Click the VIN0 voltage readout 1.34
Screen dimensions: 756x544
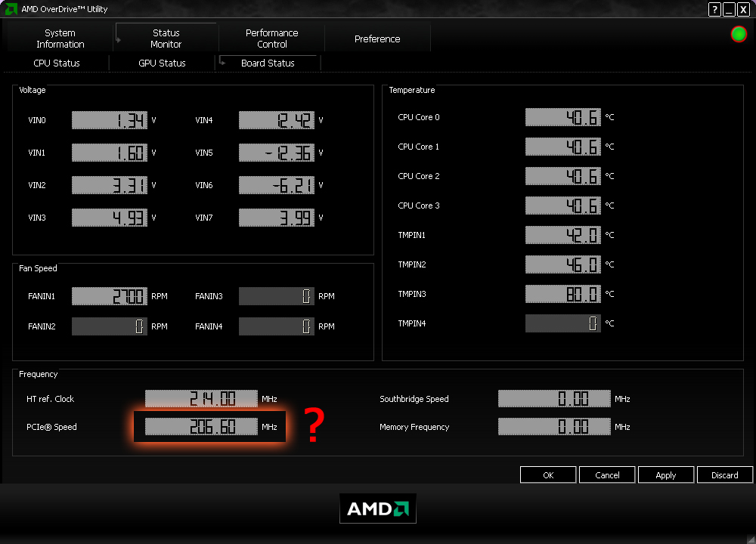pos(110,120)
